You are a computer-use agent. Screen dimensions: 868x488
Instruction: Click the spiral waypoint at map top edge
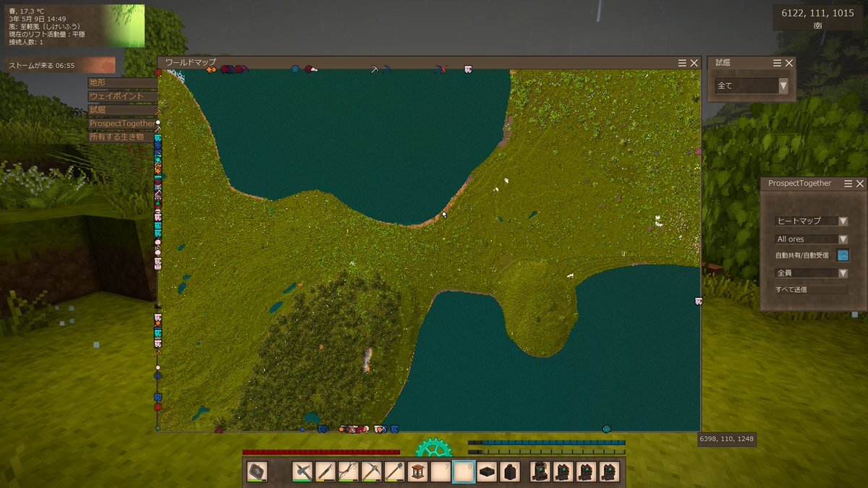pos(295,69)
